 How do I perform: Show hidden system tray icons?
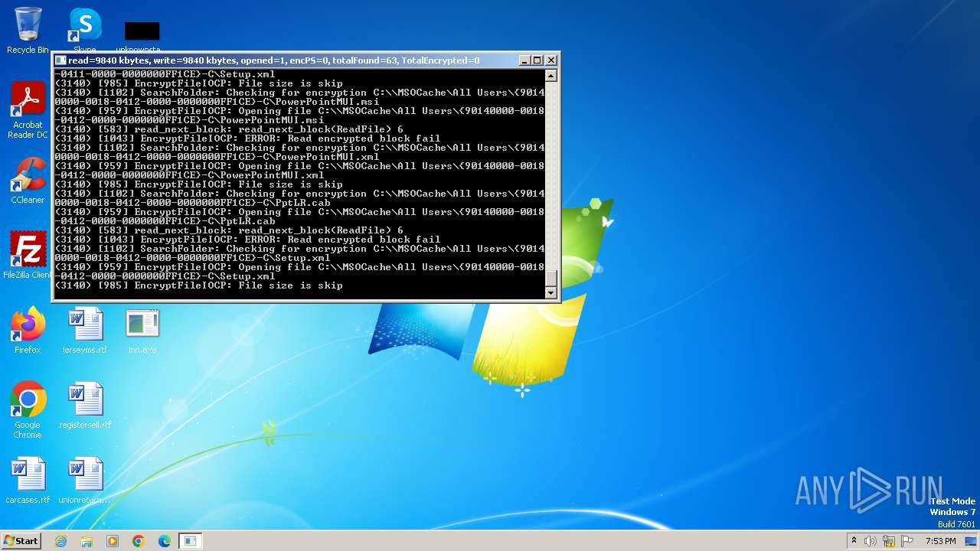[854, 541]
